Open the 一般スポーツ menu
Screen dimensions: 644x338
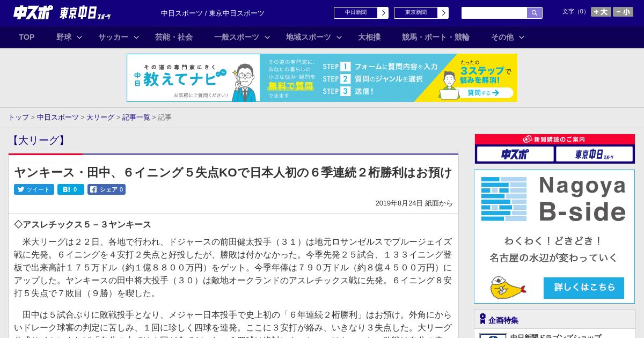pos(237,37)
